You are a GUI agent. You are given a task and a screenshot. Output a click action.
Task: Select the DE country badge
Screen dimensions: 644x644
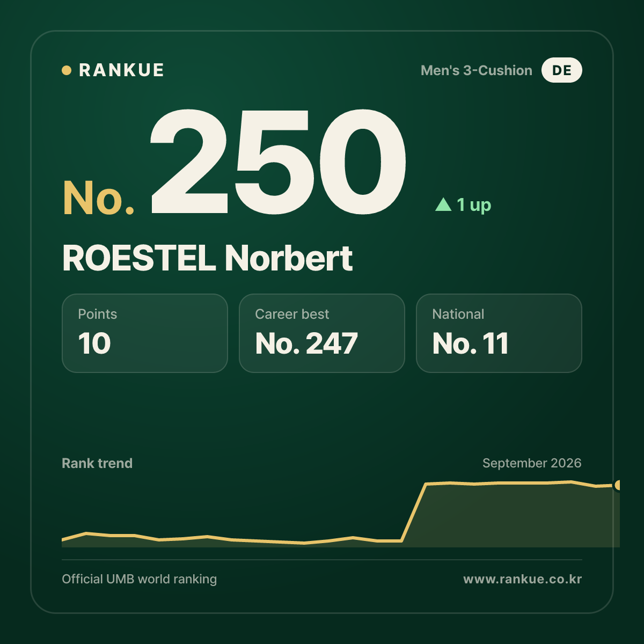561,70
